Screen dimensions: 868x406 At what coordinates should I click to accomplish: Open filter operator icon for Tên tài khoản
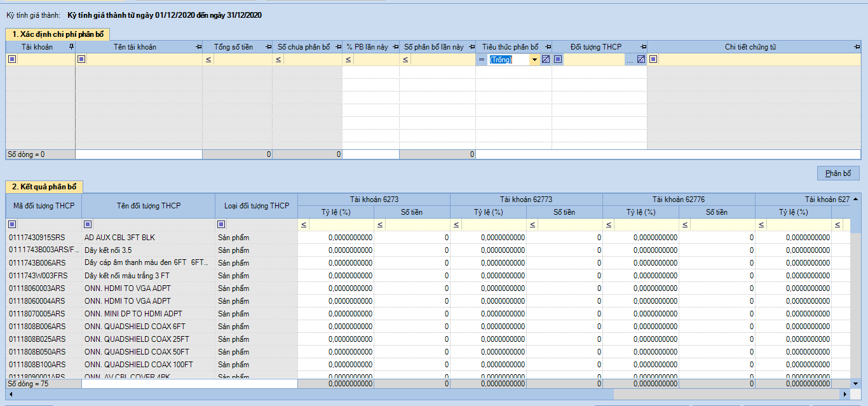tap(81, 59)
